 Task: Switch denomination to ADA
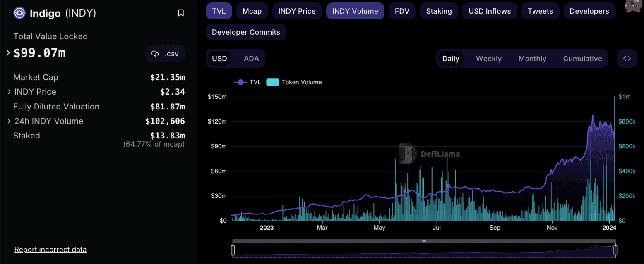point(251,59)
